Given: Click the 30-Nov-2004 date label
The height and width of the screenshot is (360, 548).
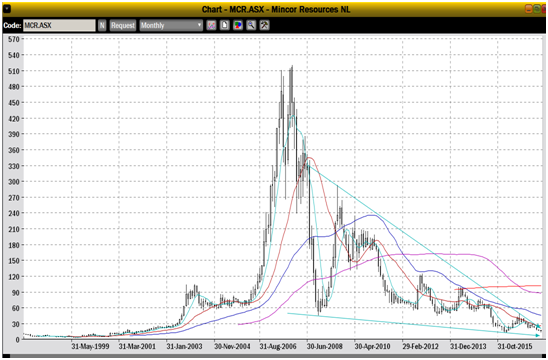Looking at the screenshot, I should 232,346.
